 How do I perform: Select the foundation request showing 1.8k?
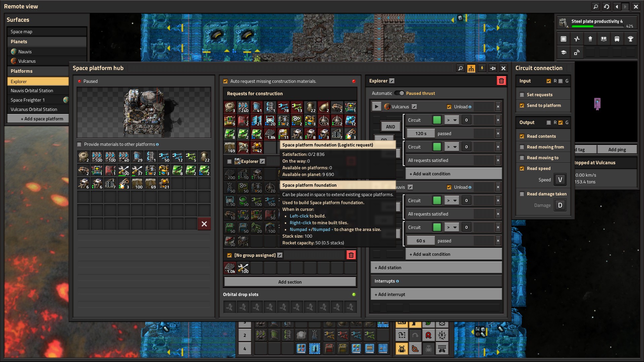pyautogui.click(x=270, y=134)
